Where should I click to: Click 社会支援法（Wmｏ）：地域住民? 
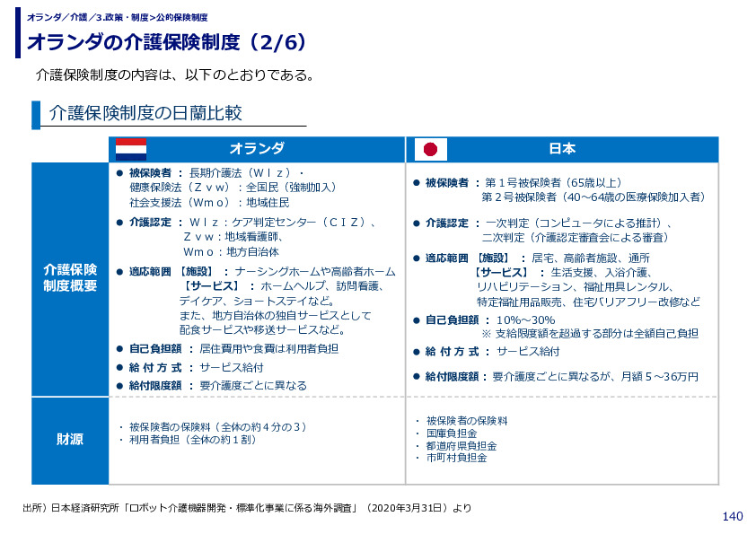coord(209,203)
